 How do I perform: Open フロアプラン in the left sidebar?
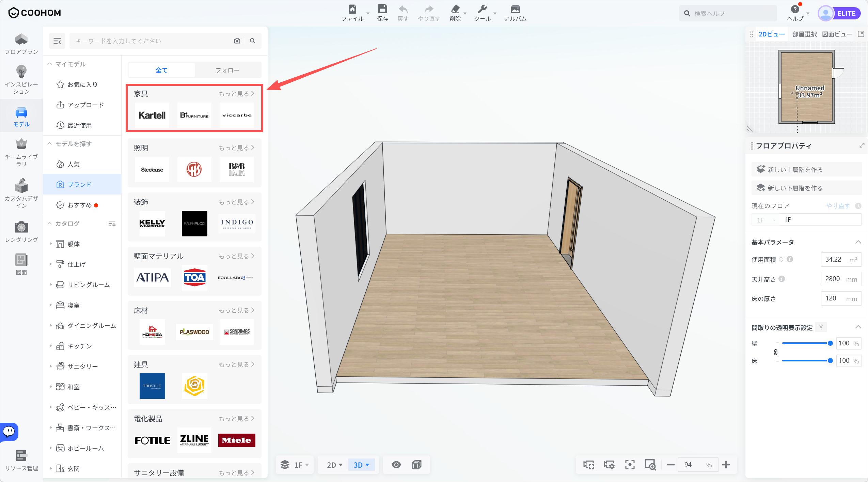(21, 44)
